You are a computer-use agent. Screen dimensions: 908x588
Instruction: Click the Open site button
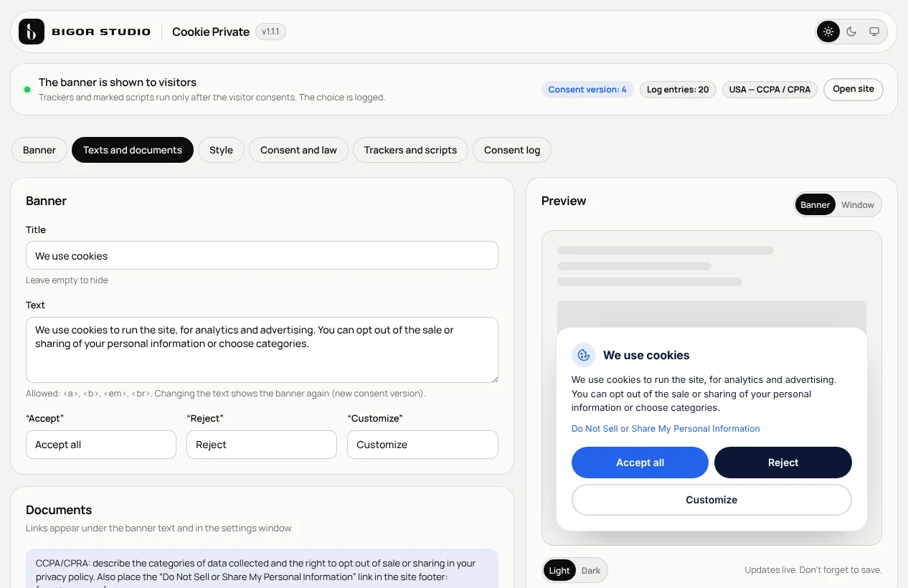click(x=853, y=89)
